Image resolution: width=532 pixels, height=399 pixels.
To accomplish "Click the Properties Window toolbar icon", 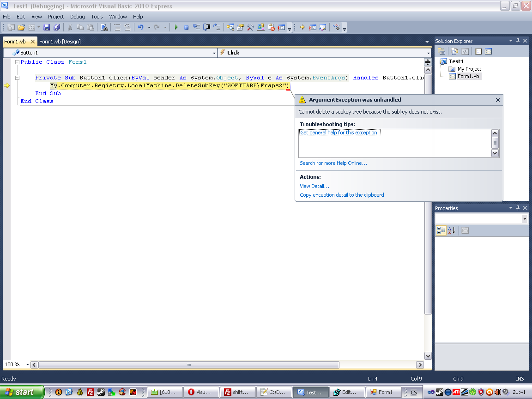I will coord(241,28).
